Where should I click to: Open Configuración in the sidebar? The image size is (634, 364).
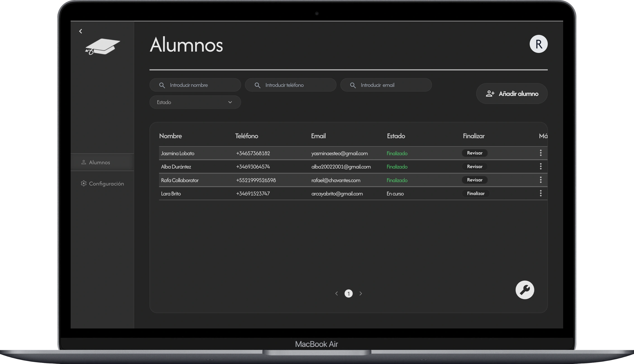[102, 183]
